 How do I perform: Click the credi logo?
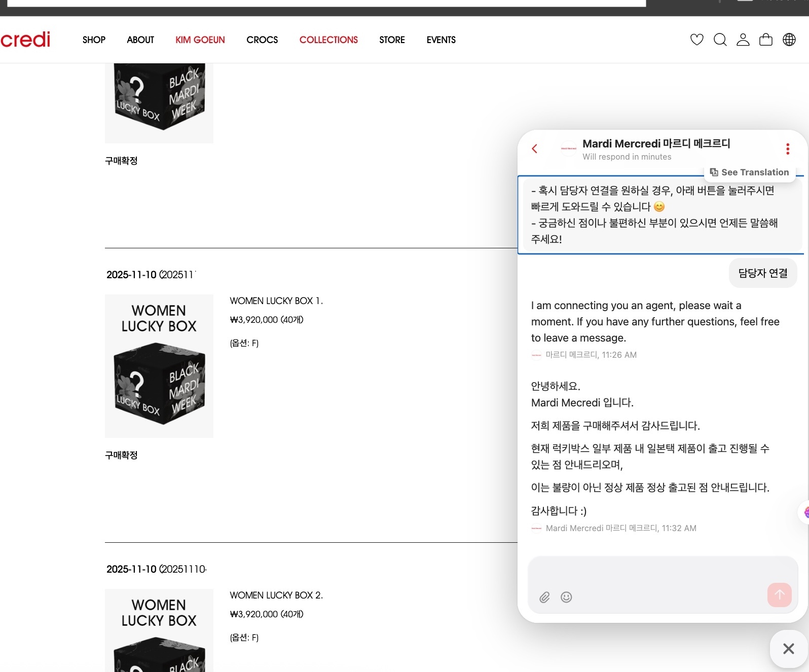click(25, 40)
